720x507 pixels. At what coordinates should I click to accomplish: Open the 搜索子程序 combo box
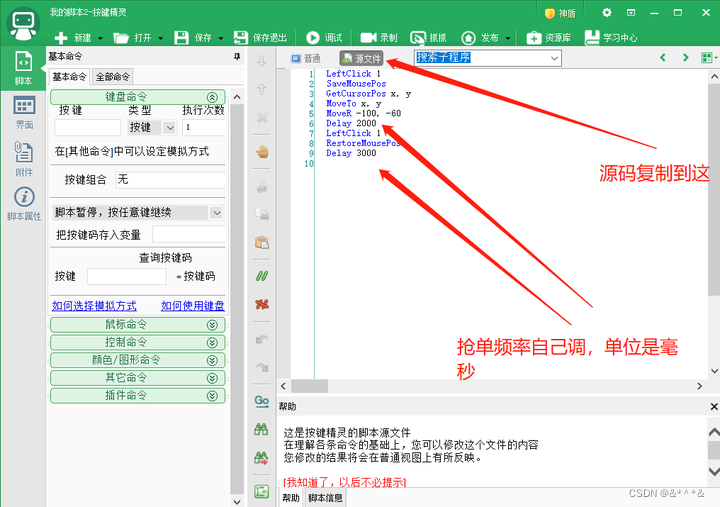click(x=488, y=58)
